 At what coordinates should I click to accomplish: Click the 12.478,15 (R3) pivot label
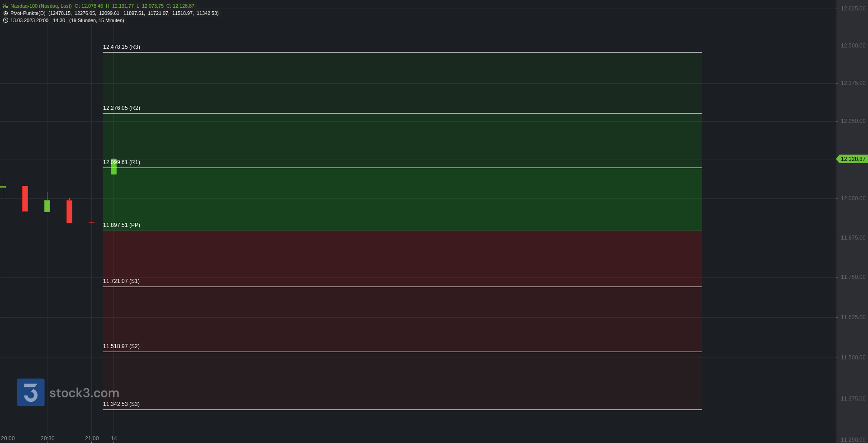pos(122,47)
